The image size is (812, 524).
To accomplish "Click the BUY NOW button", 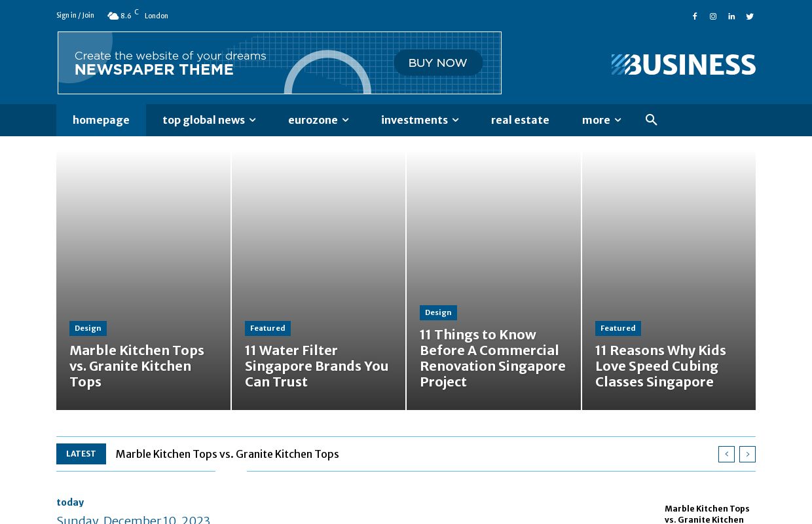I will coord(437,63).
